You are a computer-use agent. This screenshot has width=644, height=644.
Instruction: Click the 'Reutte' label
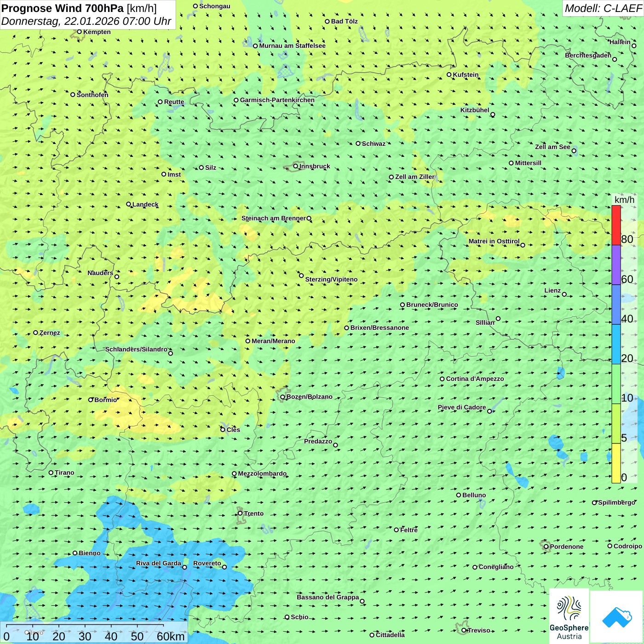pos(174,102)
